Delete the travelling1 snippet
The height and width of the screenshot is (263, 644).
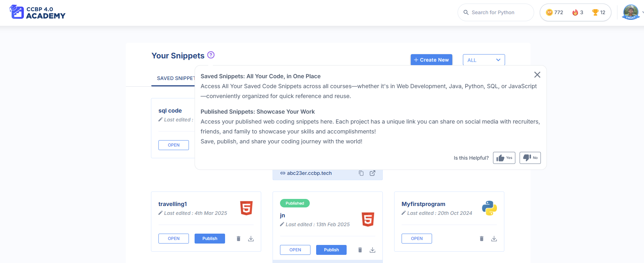tap(239, 239)
